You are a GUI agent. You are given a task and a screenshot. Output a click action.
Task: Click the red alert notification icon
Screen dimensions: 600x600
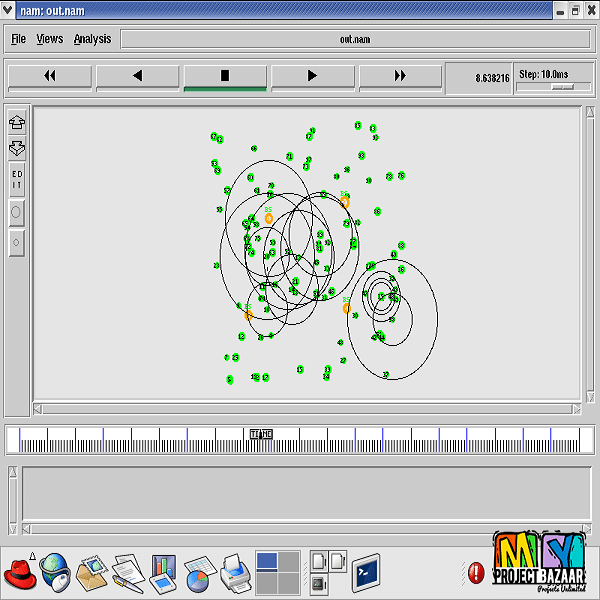coord(476,573)
